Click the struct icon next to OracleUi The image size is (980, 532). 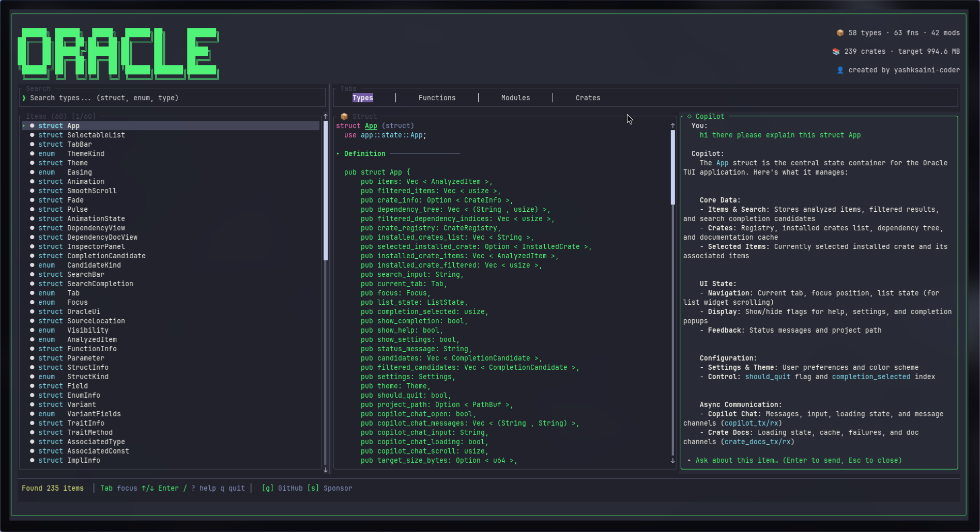[32, 311]
